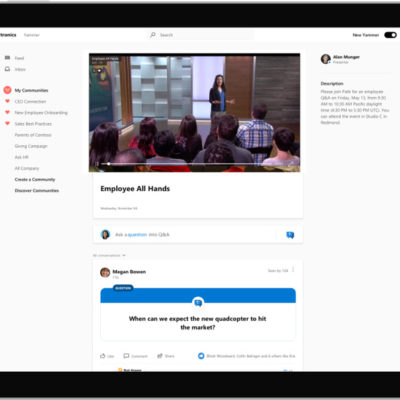This screenshot has height=400, width=400.
Task: Unfavorite CEO Connection via its heart
Action: click(7, 101)
